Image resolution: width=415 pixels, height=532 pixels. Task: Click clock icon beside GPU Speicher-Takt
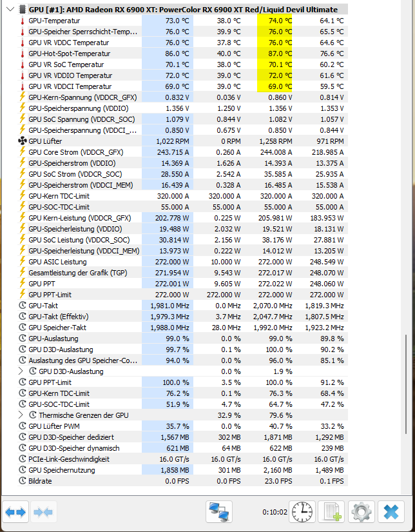[23, 328]
